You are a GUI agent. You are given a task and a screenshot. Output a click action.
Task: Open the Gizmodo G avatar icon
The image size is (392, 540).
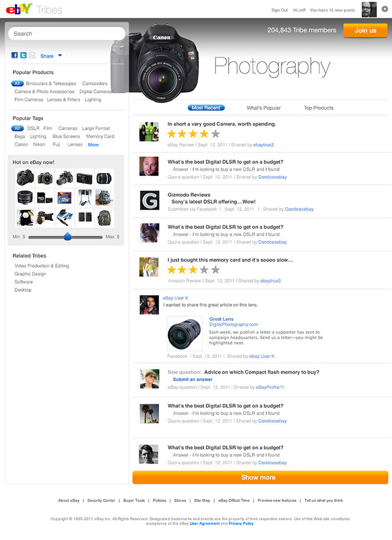(150, 200)
